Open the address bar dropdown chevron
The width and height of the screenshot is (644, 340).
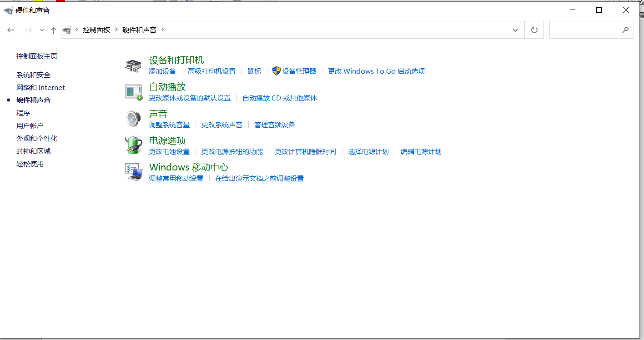[x=515, y=30]
